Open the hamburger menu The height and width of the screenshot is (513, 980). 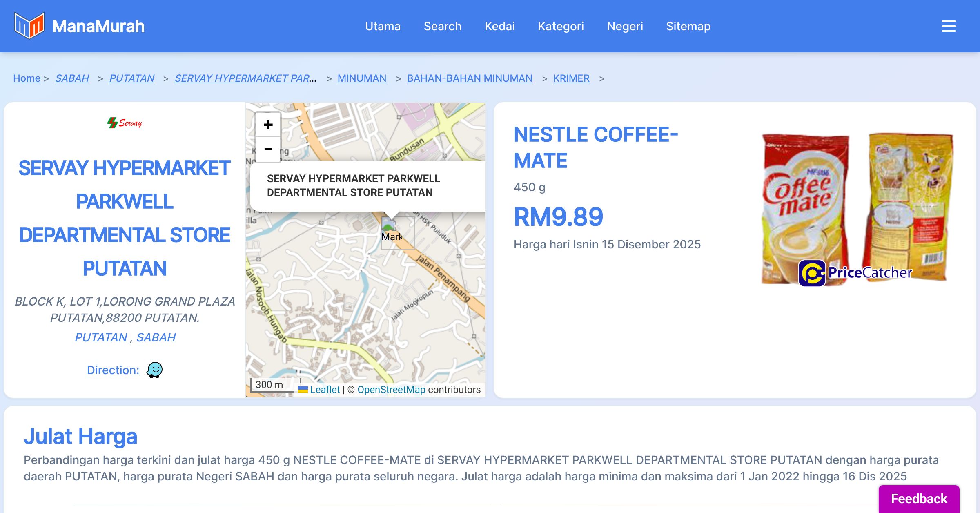click(x=949, y=26)
